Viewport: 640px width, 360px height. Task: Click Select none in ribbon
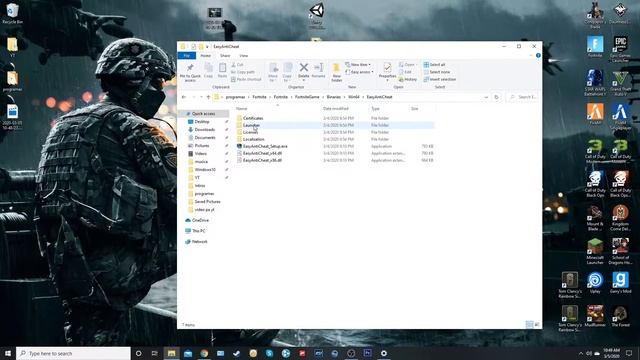[437, 72]
